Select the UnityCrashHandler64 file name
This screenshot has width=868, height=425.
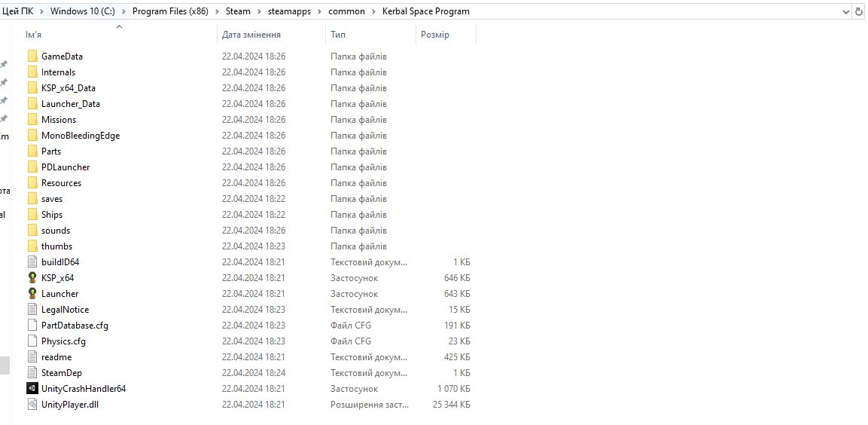(x=84, y=388)
